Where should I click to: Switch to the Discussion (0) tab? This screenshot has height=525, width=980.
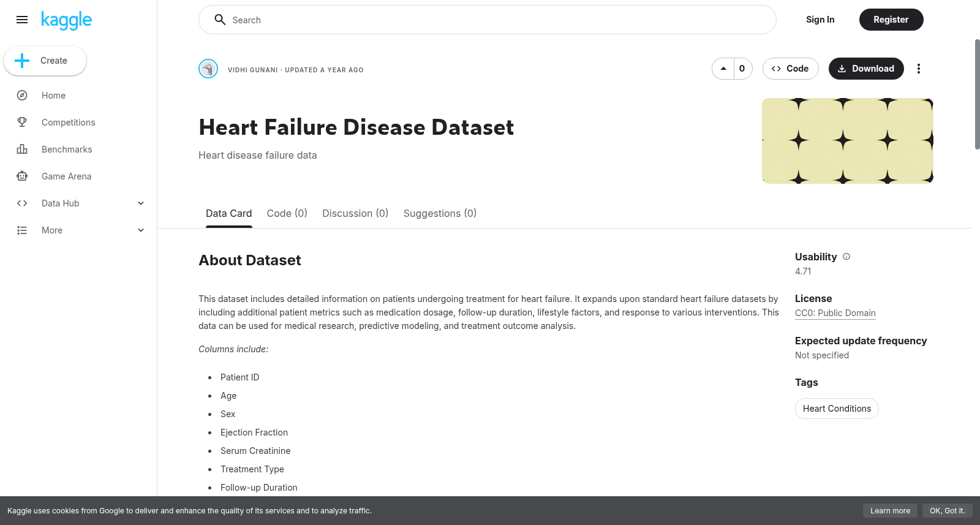coord(355,213)
